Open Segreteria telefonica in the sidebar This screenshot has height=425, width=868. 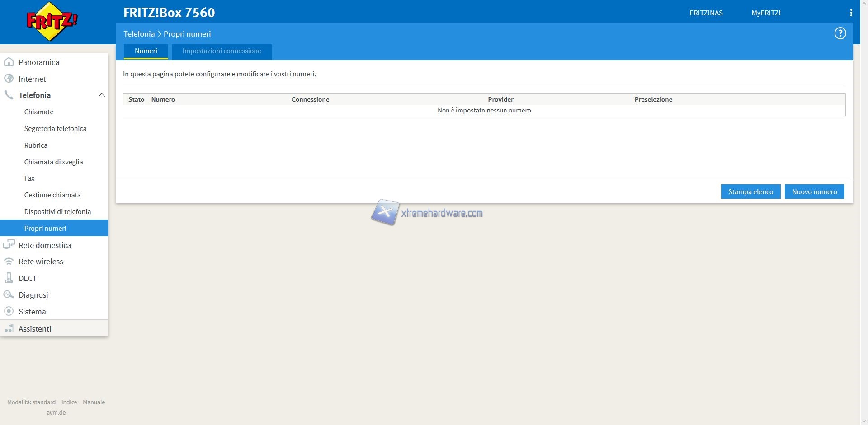click(x=55, y=129)
